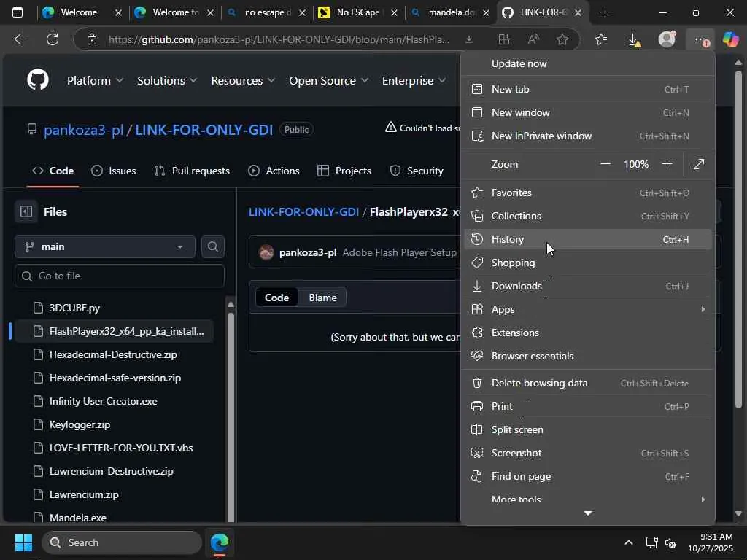Open the Pull requests tab
Screen dimensions: 747x560
[192, 171]
